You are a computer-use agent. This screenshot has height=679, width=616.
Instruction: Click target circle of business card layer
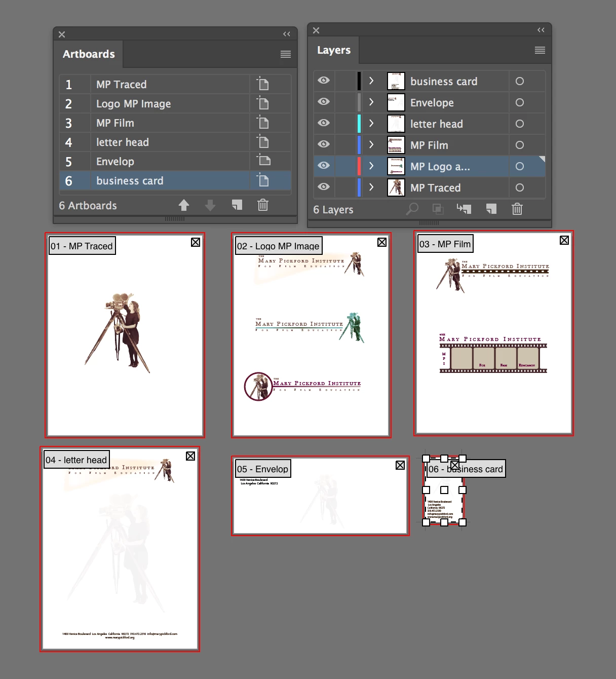pyautogui.click(x=520, y=81)
